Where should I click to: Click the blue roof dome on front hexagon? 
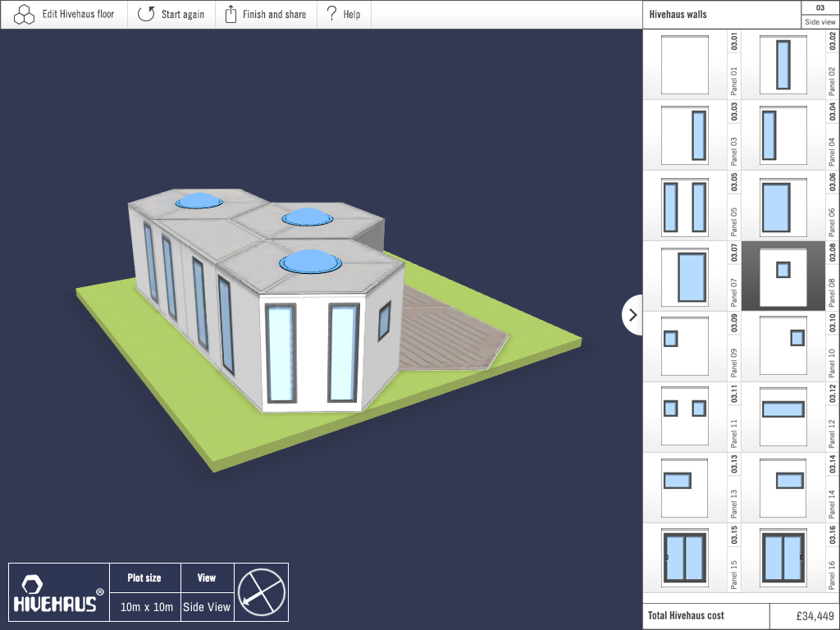click(x=310, y=262)
